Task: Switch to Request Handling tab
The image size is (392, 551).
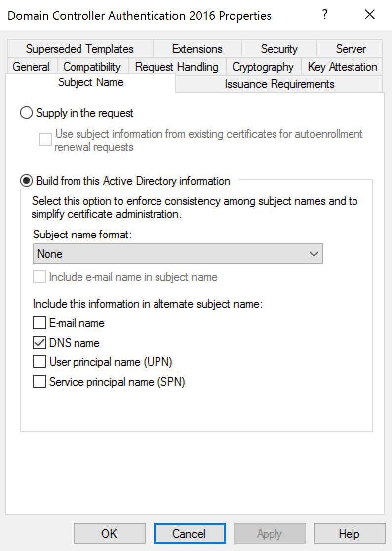Action: click(177, 67)
